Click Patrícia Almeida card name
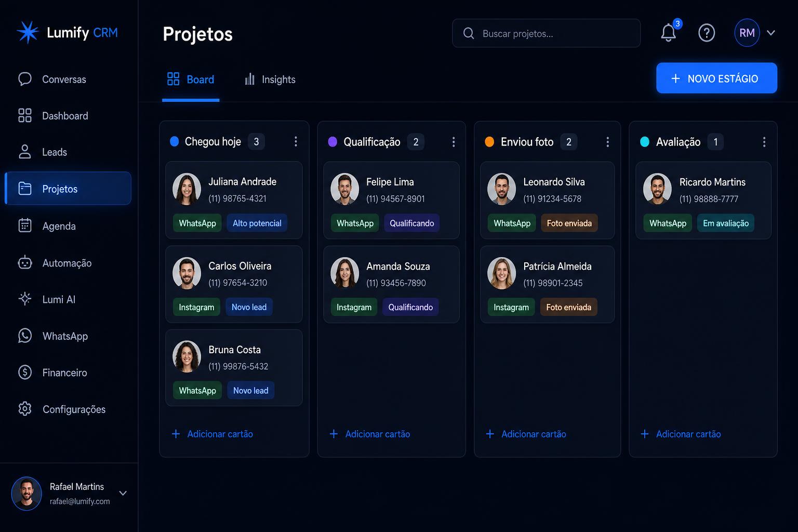 click(x=557, y=266)
